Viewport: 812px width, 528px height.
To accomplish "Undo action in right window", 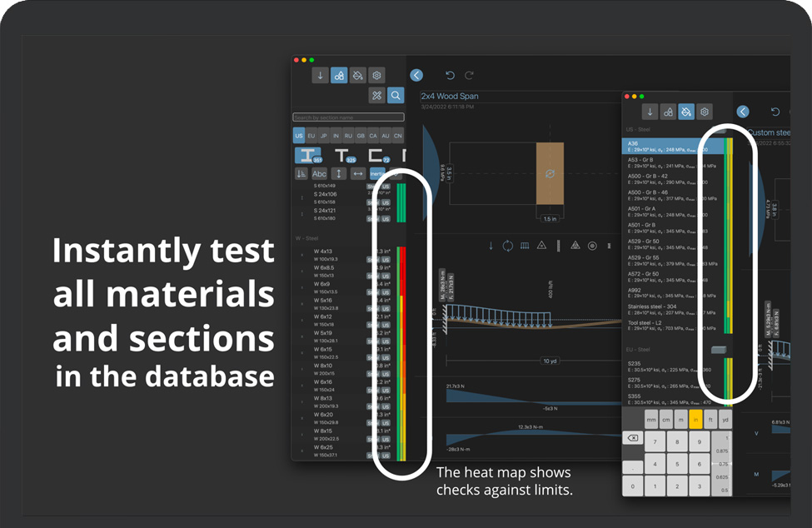I will [x=775, y=112].
